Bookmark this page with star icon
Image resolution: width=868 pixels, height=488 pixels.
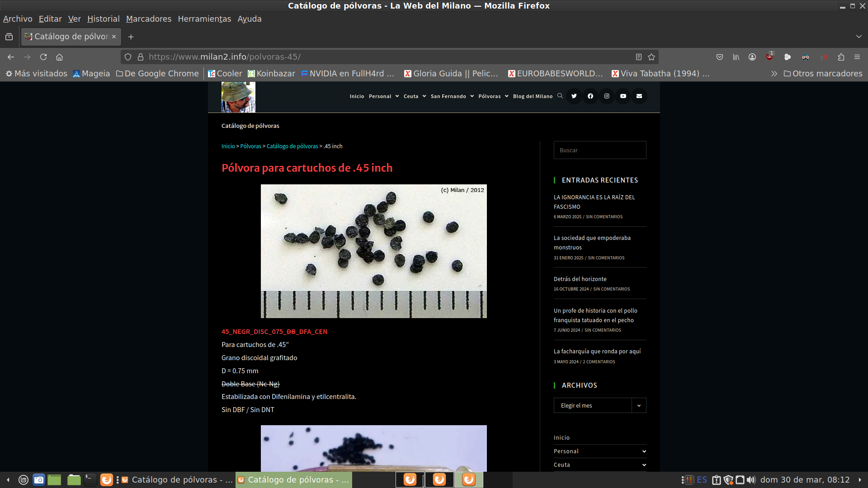[651, 57]
